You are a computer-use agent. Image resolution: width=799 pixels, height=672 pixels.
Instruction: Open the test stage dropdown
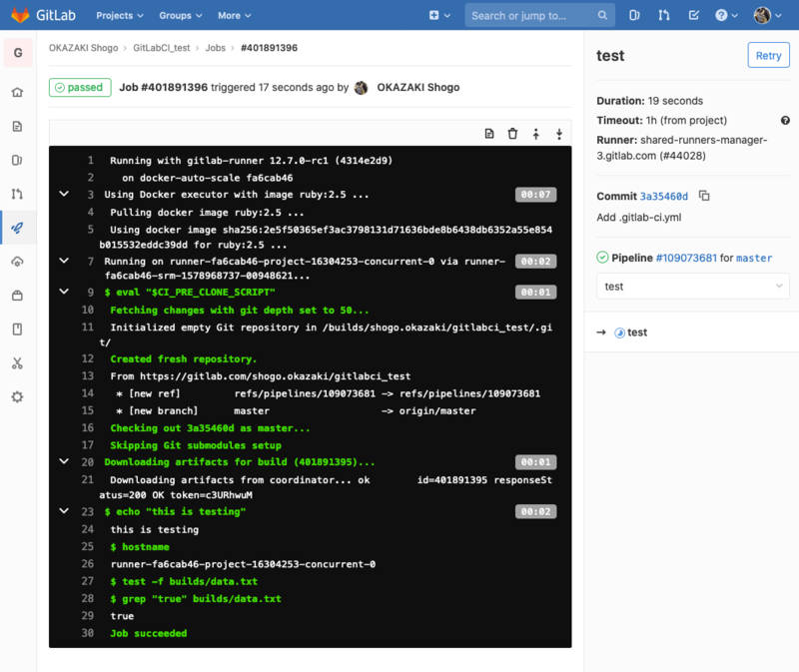coord(693,287)
